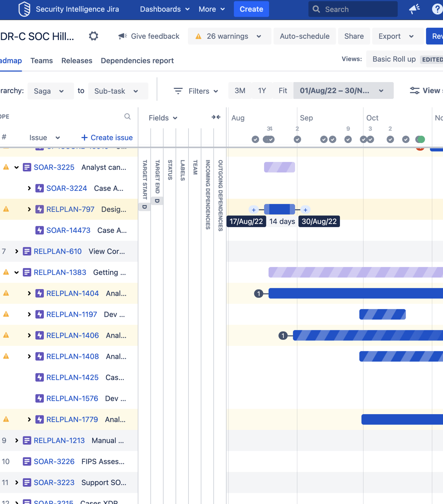Click the saga icon next to SOAR-3226
The height and width of the screenshot is (504, 443).
(x=27, y=461)
